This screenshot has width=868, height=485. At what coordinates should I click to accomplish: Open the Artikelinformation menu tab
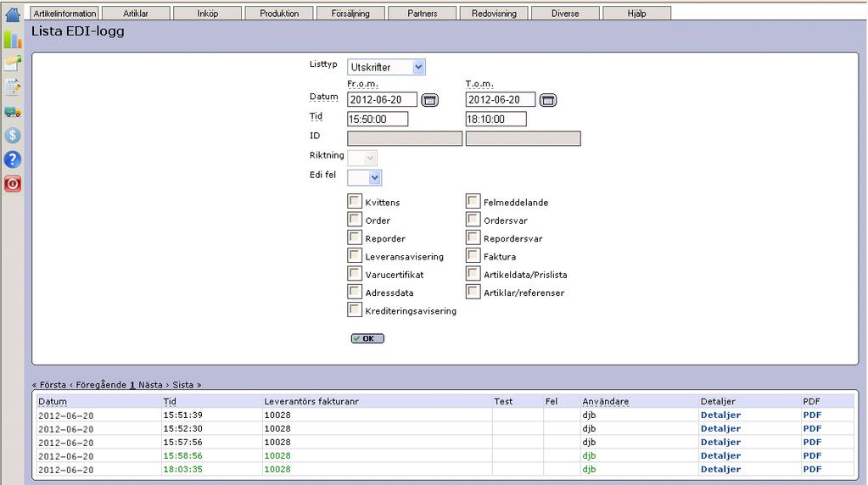pyautogui.click(x=64, y=14)
